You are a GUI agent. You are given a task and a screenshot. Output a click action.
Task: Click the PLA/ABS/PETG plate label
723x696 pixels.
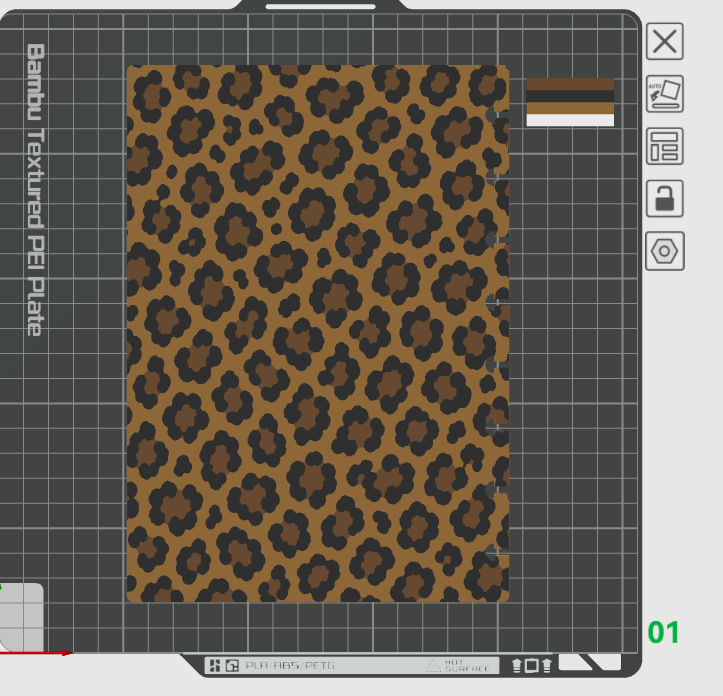point(290,666)
